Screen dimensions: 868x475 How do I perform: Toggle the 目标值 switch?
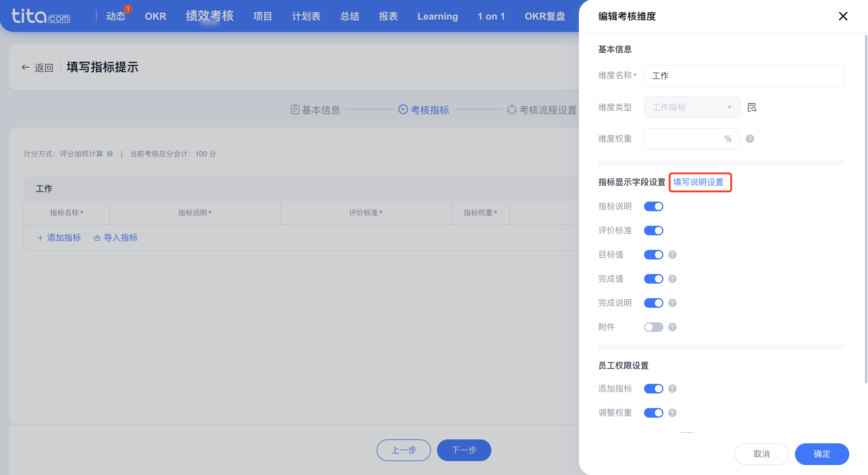pyautogui.click(x=653, y=255)
